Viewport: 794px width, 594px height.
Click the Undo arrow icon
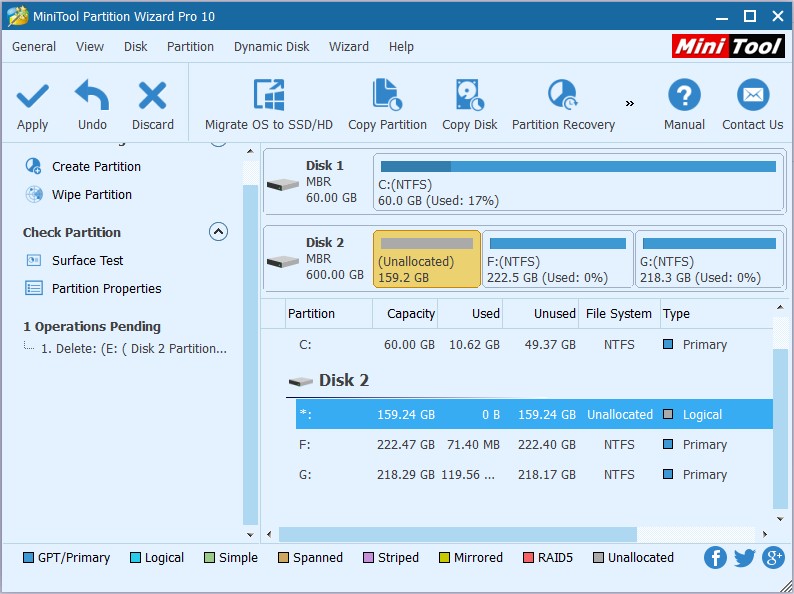point(92,95)
